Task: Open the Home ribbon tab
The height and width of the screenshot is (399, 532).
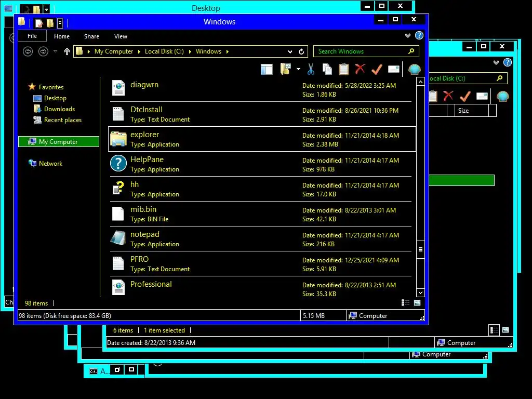Action: click(x=62, y=36)
